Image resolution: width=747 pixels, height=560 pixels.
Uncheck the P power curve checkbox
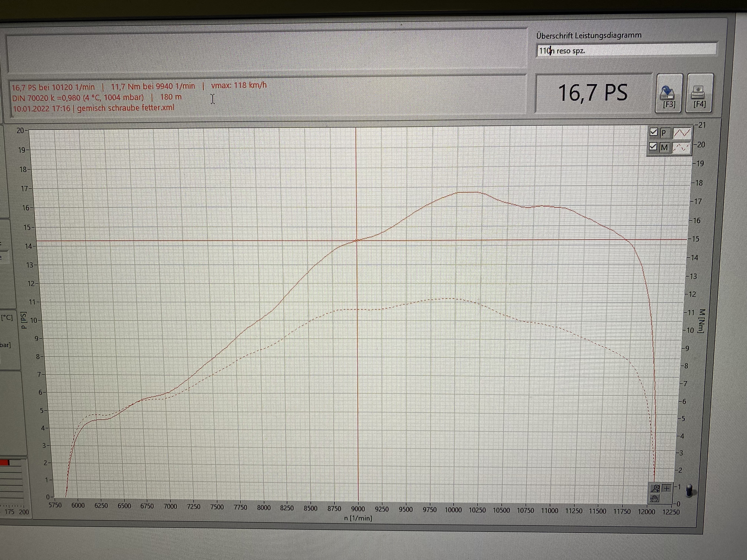pos(653,132)
